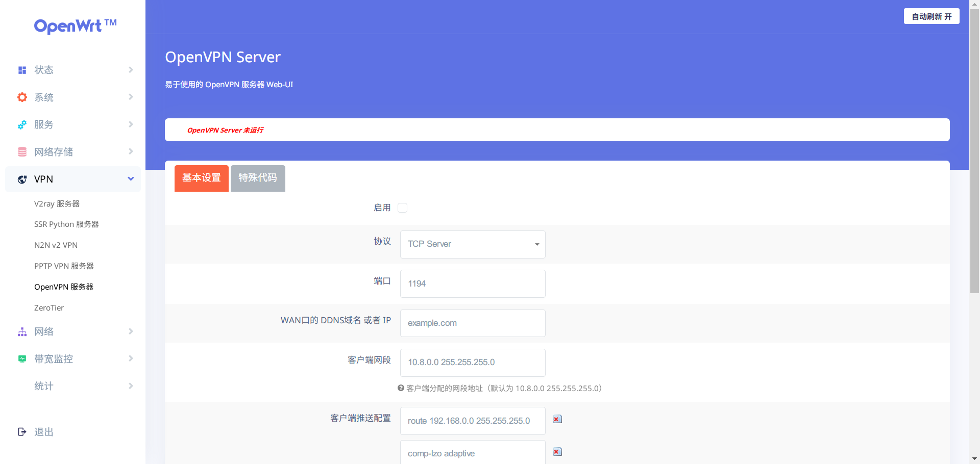This screenshot has height=464, width=980.
Task: Expand the 统计 (Statistics) menu chevron
Action: [131, 386]
